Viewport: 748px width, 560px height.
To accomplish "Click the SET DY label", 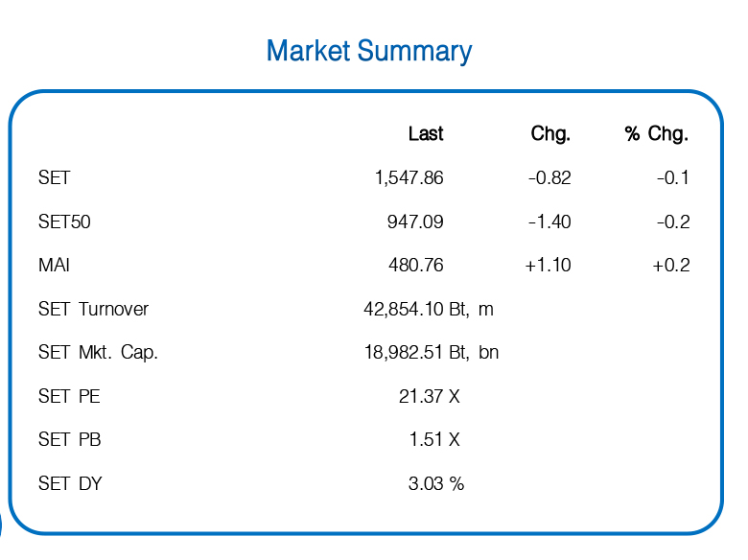I will (70, 483).
